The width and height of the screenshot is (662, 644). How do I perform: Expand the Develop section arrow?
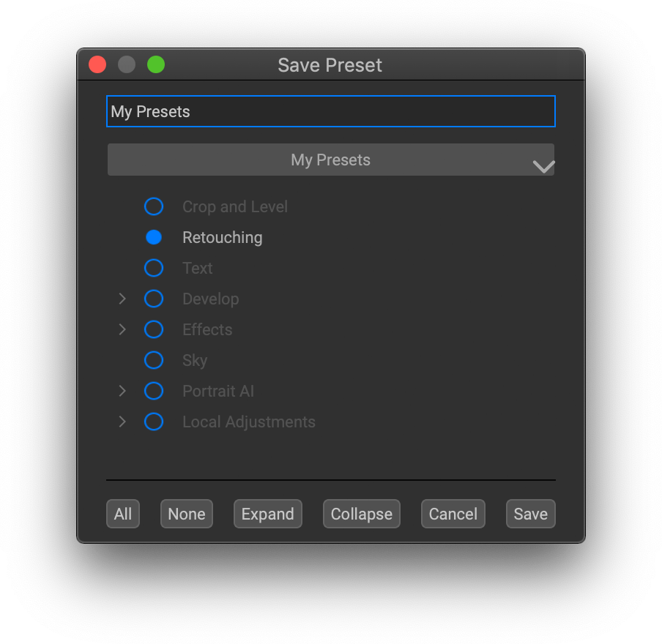[x=122, y=299]
